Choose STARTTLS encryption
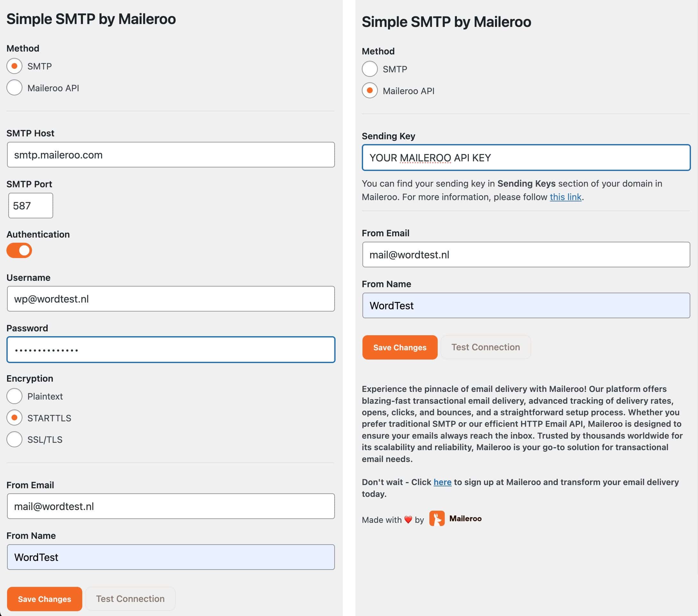 pos(14,417)
